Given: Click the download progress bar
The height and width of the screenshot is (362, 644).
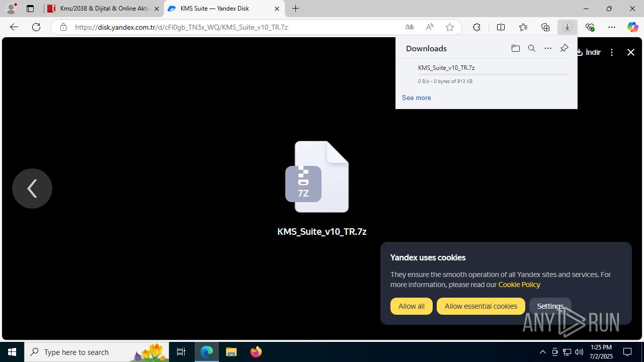Looking at the screenshot, I should (493, 74).
